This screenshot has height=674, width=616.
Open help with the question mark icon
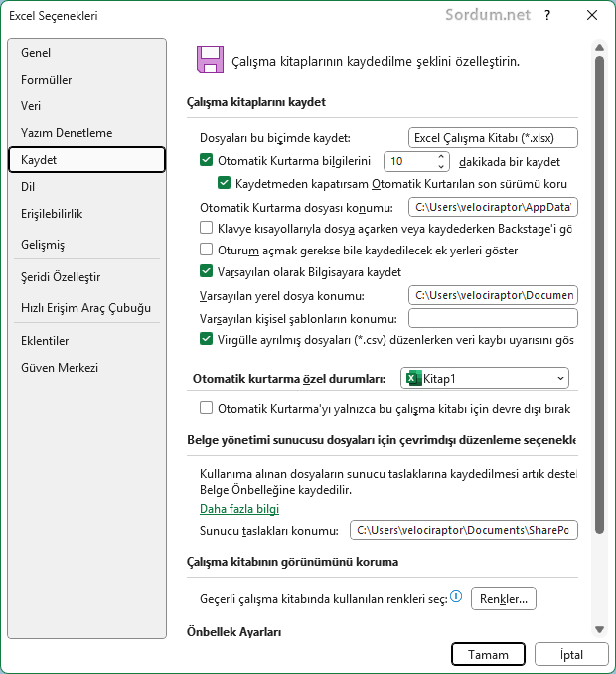[547, 16]
